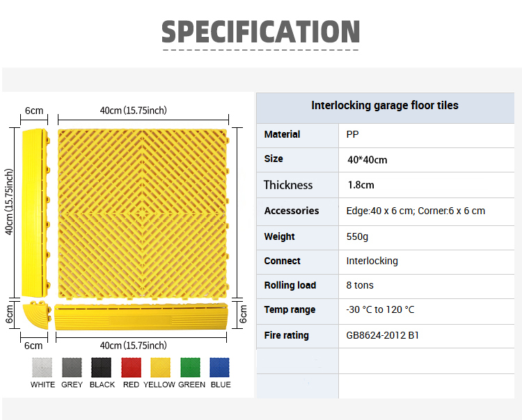Click the 'YELLOW' color label
The width and height of the screenshot is (522, 420).
(159, 385)
